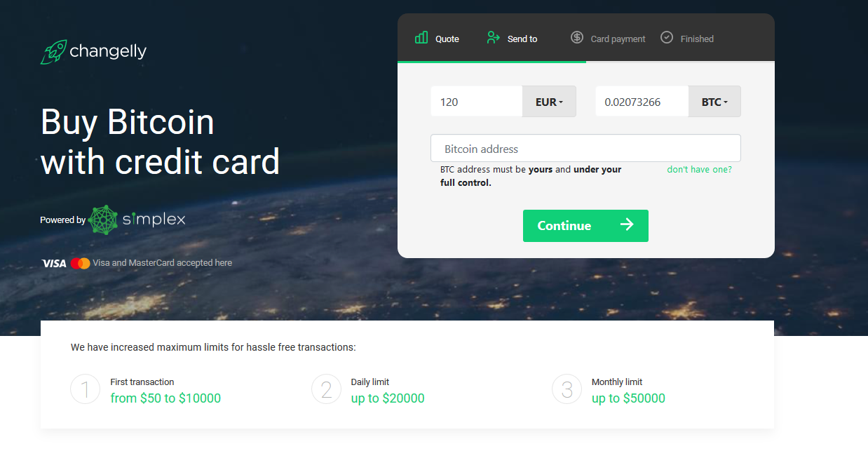Open the "don't have one?" link
The height and width of the screenshot is (451, 868).
(699, 170)
